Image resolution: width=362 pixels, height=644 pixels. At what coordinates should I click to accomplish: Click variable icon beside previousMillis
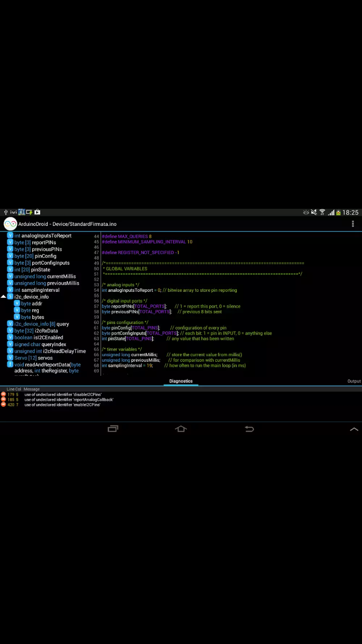point(10,283)
